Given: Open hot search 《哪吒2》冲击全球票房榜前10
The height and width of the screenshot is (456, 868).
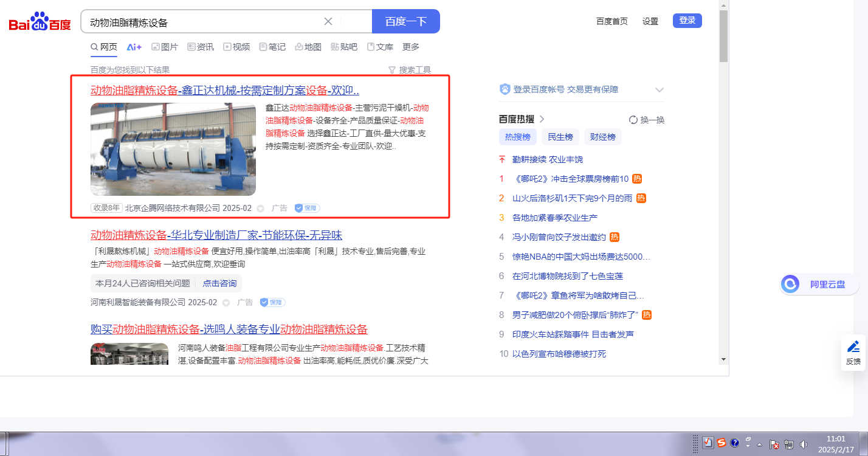Looking at the screenshot, I should 571,179.
